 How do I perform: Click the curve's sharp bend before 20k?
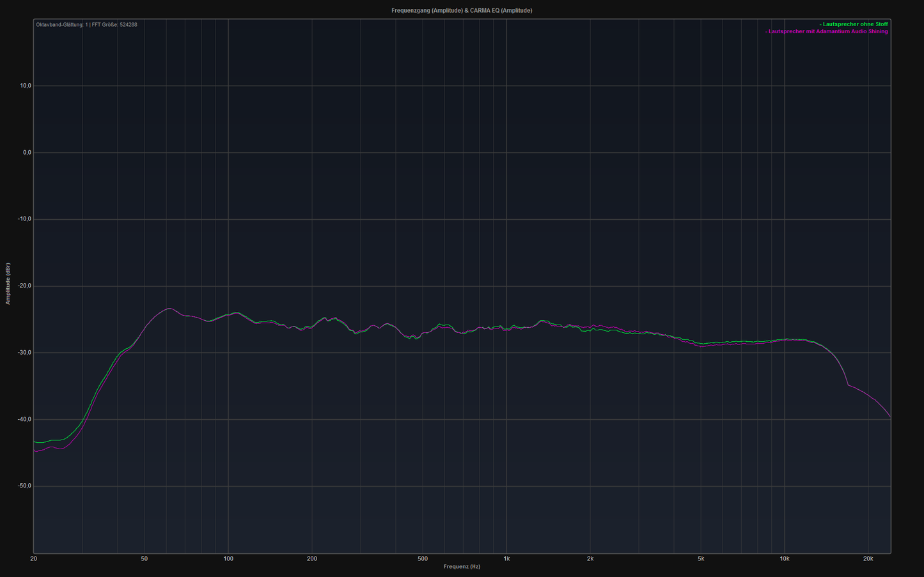848,385
